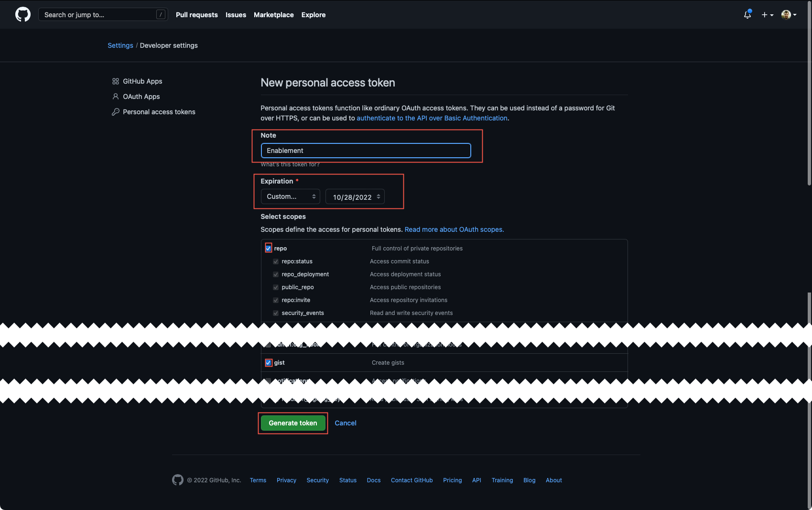Click the 'Create gists' description
This screenshot has height=510, width=812.
388,363
